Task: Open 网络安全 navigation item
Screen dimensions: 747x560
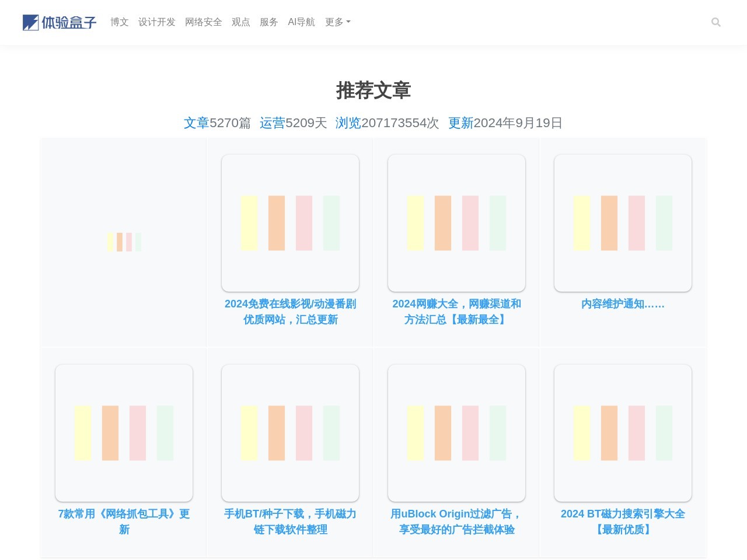Action: pos(204,22)
